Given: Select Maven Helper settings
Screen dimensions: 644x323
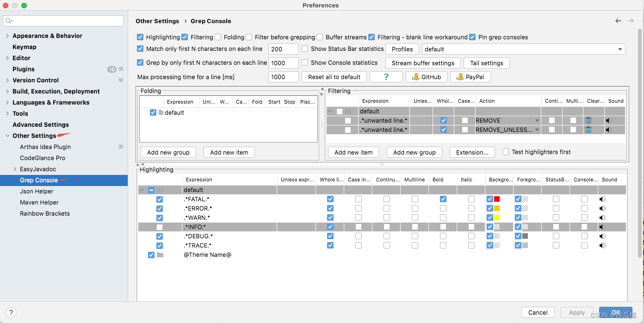Looking at the screenshot, I should [39, 202].
